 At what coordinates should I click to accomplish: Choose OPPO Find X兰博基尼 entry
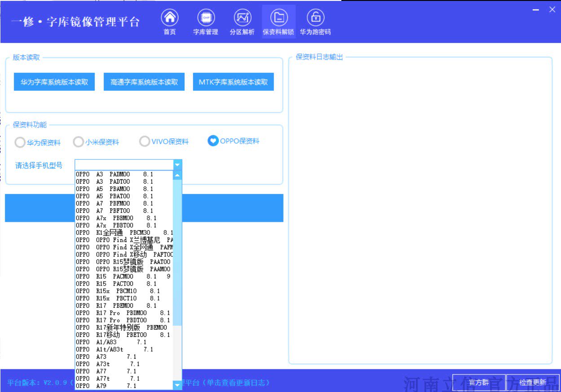click(x=124, y=240)
